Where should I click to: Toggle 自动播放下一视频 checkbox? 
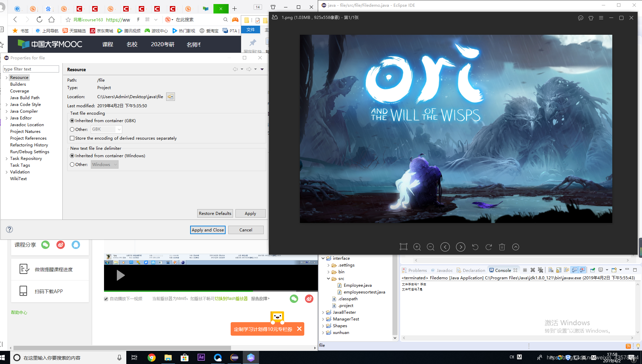pyautogui.click(x=106, y=299)
